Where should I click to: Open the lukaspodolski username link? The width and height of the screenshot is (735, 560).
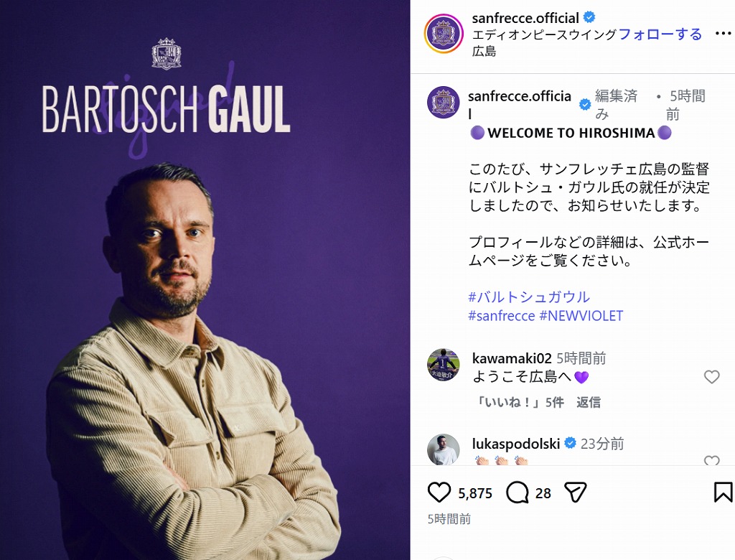tap(516, 444)
